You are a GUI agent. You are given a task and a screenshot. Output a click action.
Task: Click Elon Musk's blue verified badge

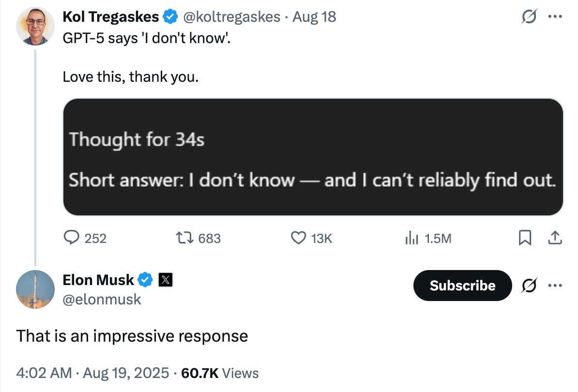pyautogui.click(x=146, y=279)
